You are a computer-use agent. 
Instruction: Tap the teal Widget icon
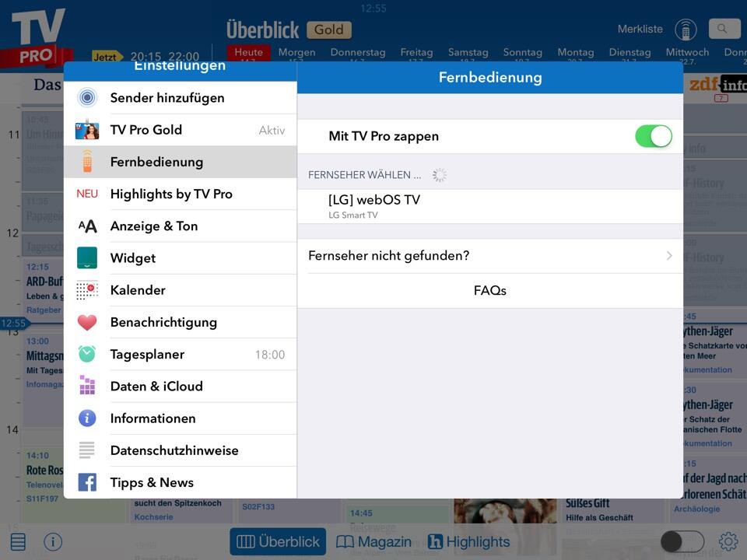click(87, 257)
